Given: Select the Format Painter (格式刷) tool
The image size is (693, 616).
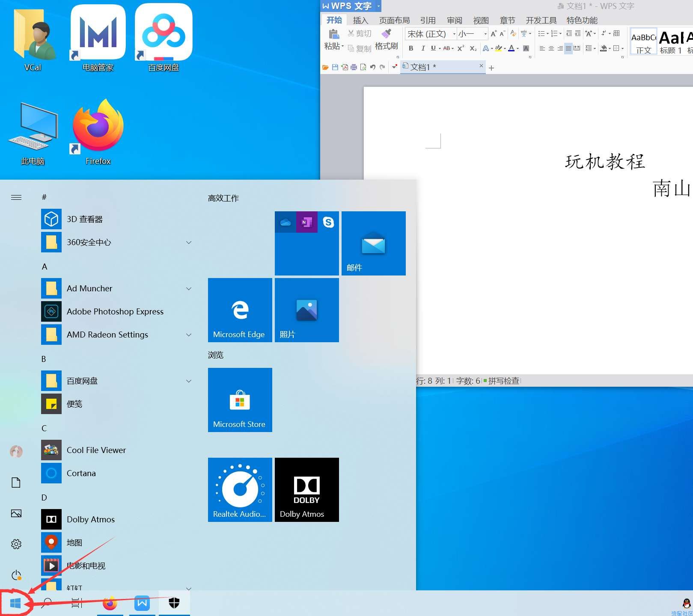Looking at the screenshot, I should pos(387,40).
